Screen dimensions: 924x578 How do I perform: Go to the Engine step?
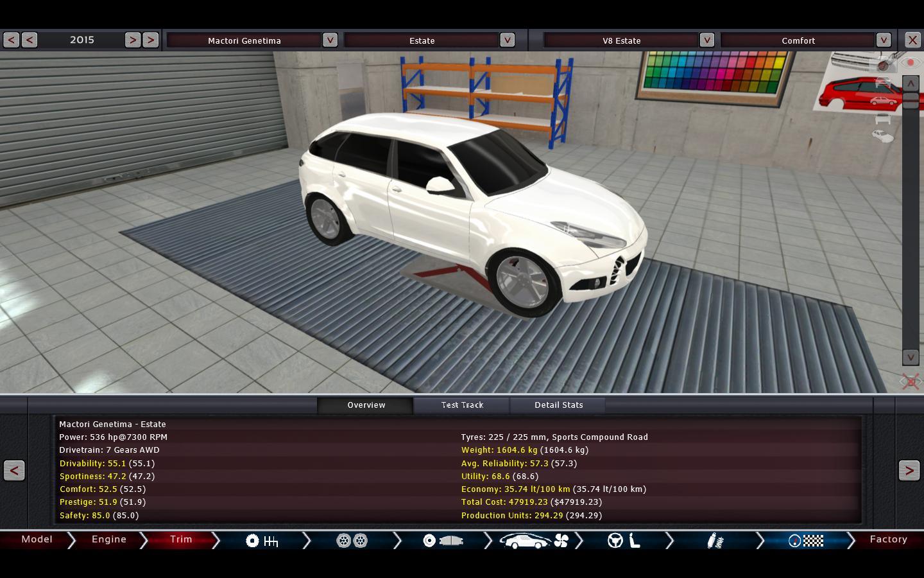[109, 539]
